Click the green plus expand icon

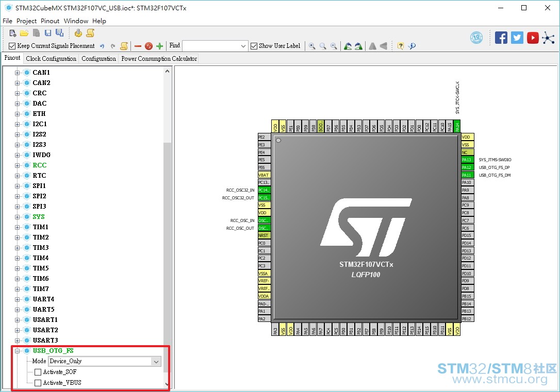[x=160, y=46]
